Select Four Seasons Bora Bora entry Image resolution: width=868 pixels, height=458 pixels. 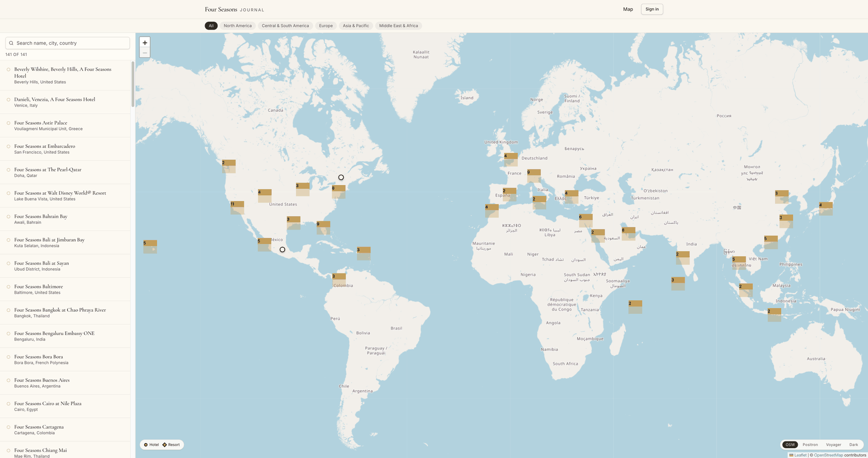point(65,360)
